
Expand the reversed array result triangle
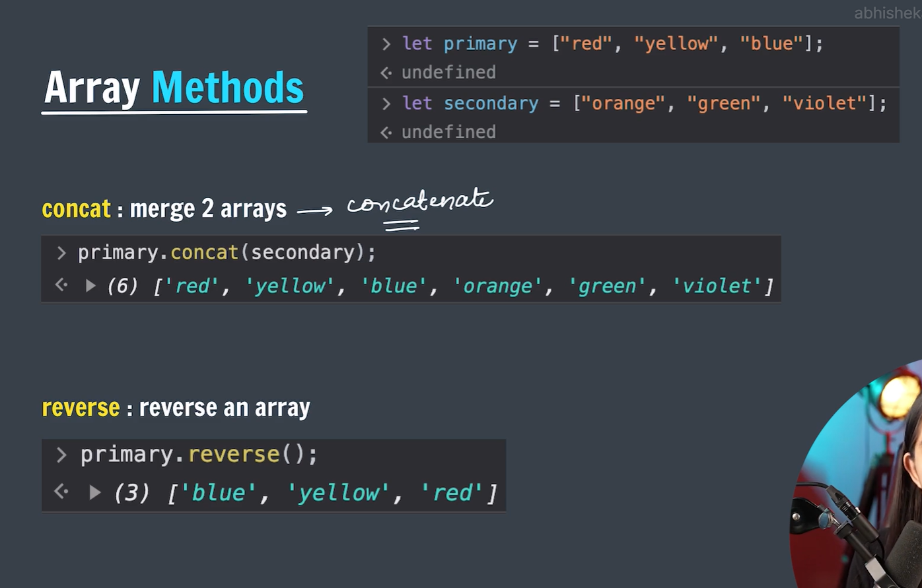(x=95, y=492)
